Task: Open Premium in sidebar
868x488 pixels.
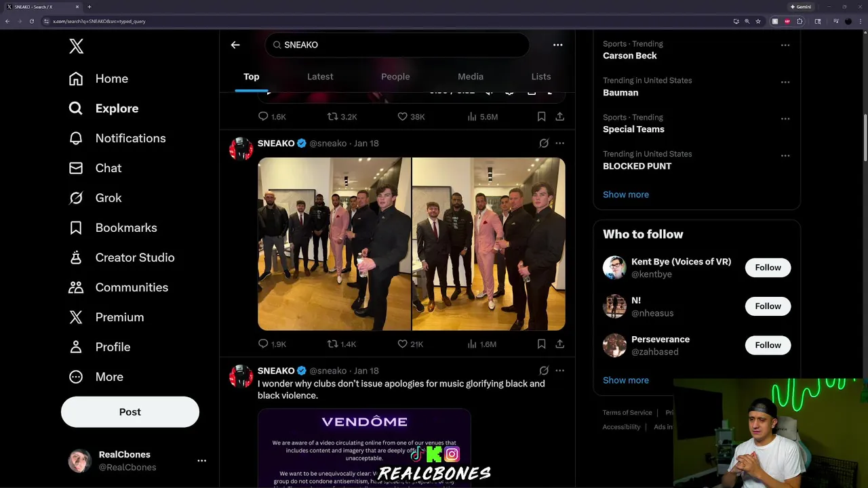Action: pyautogui.click(x=106, y=317)
